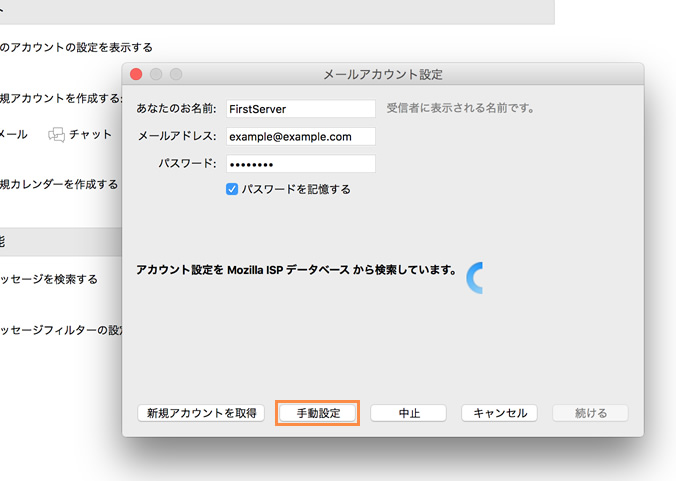Click ッセージフィルターの設 link in the background window

point(61,331)
